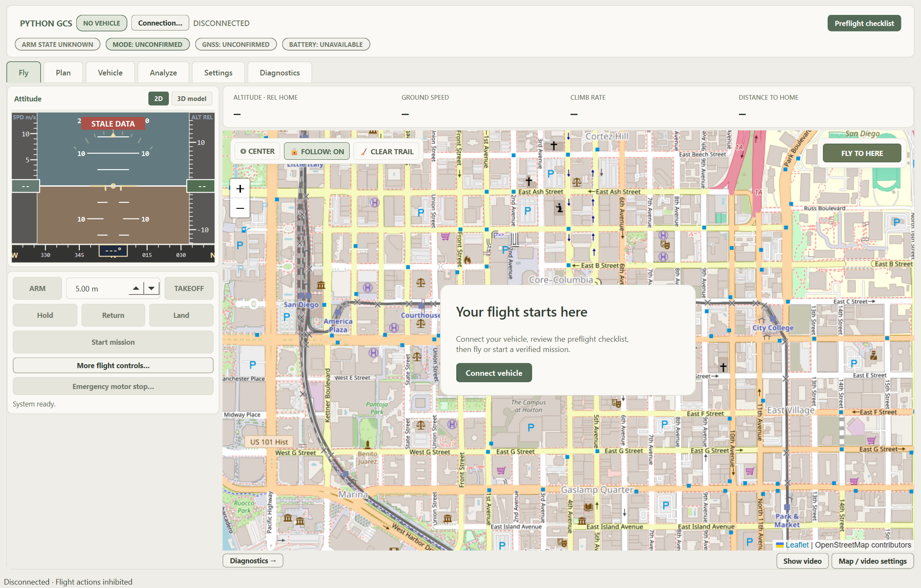Click Start mission button
The image size is (921, 588).
click(113, 342)
